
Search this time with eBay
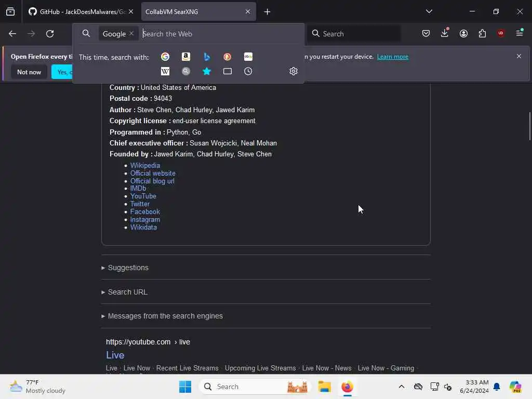coord(248,57)
